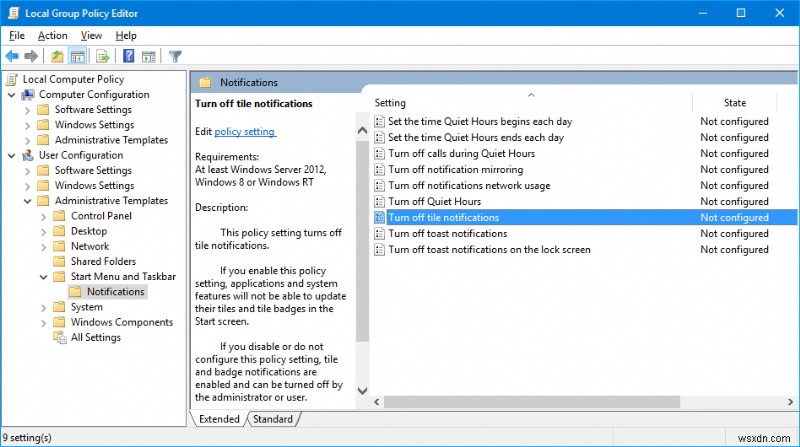The image size is (800, 447).
Task: Click the description pane vertical scrollbar thumb
Action: coord(362,241)
